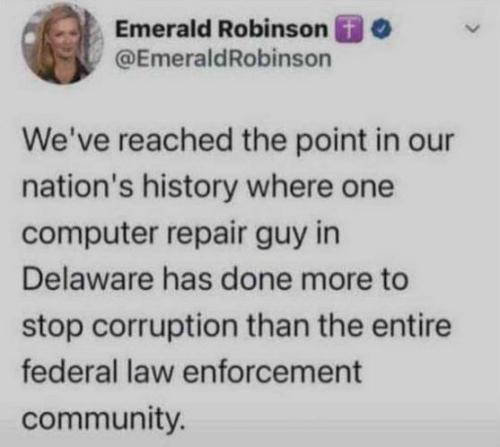Screen dimensions: 500x447
Task: Click the line starting "We've reached the point"
Action: [238, 141]
